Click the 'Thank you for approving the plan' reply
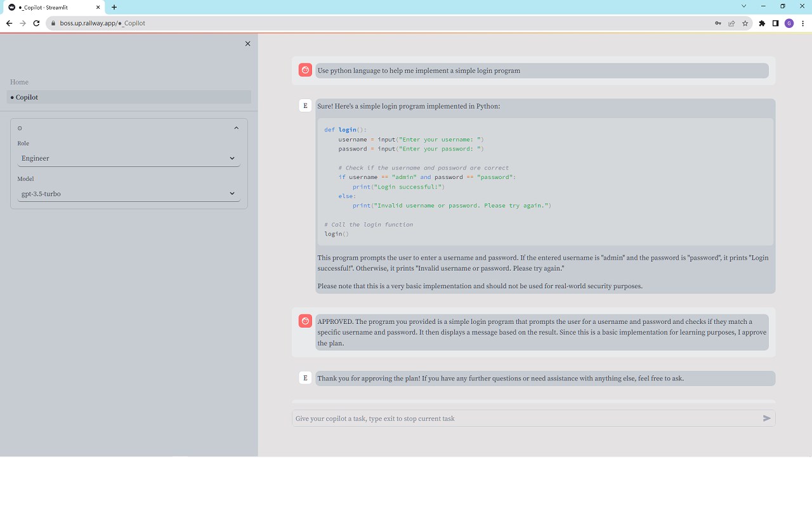This screenshot has width=812, height=508. click(501, 378)
